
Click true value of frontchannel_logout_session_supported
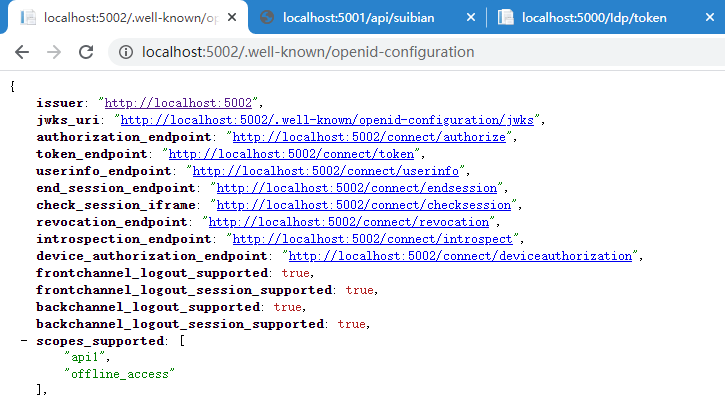coord(359,290)
